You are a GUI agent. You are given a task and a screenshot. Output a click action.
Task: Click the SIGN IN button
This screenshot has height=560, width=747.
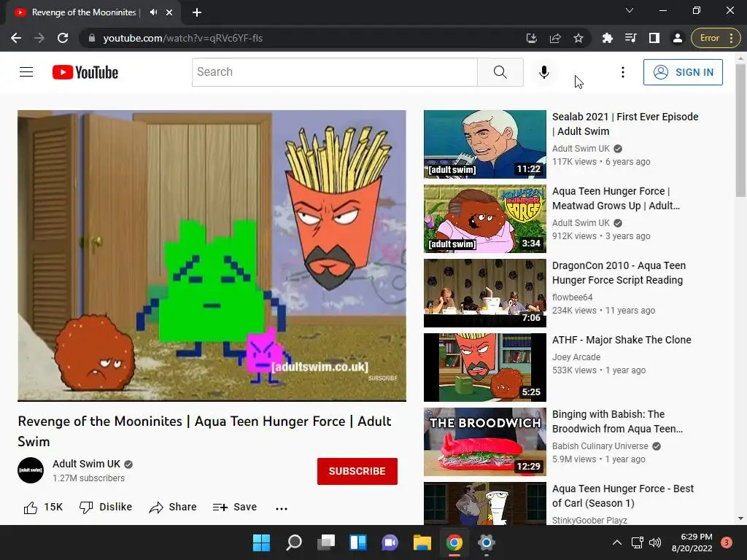pos(683,72)
